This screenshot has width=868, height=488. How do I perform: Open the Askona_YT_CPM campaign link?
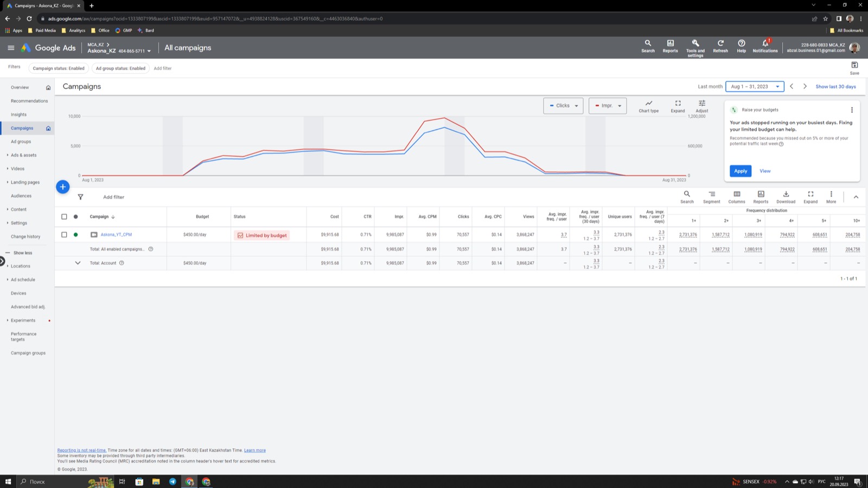(x=116, y=235)
